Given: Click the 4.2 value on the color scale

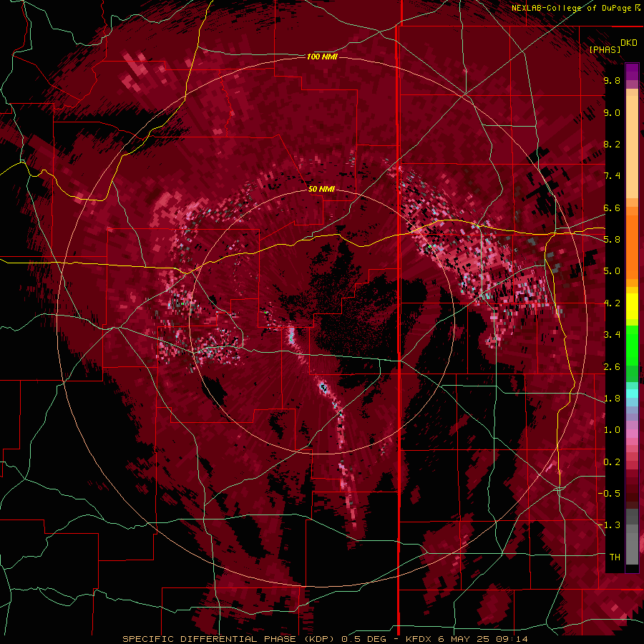Looking at the screenshot, I should point(612,303).
